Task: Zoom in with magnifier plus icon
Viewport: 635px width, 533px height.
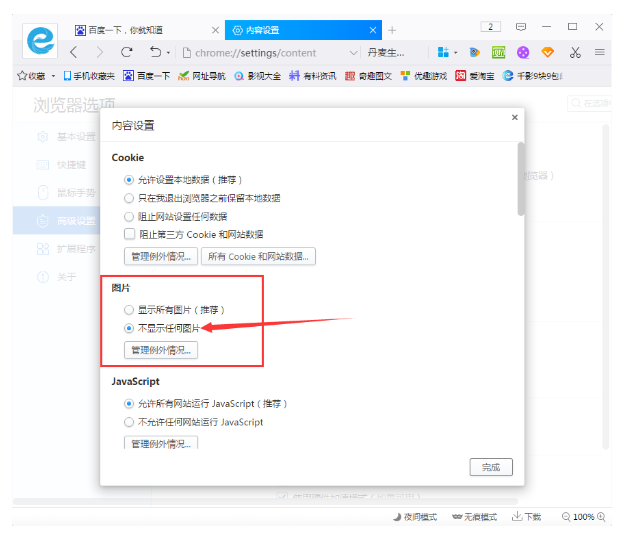Action: tap(601, 517)
